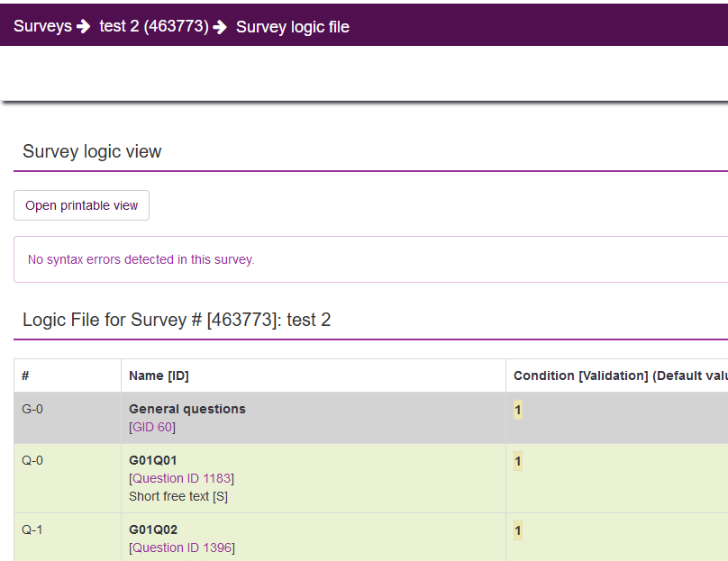
Task: Go to the Surveys breadcrumb link
Action: [x=42, y=27]
